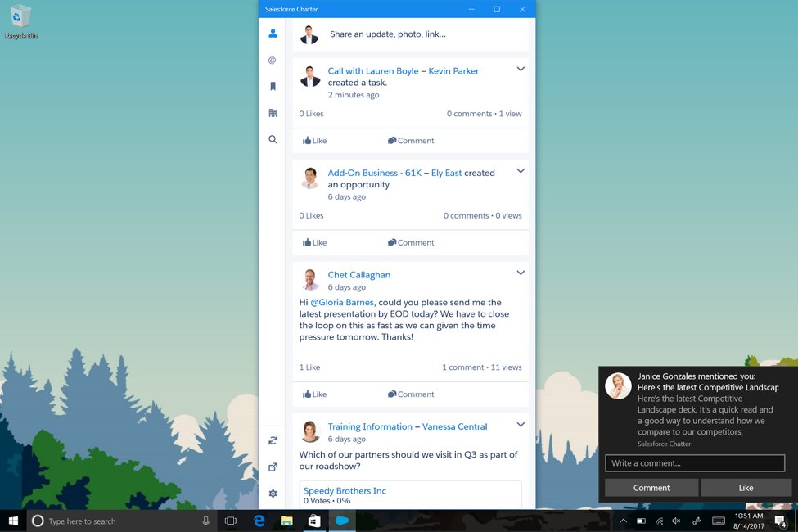
Task: Open the Add-On Business - 61K link
Action: tap(375, 173)
